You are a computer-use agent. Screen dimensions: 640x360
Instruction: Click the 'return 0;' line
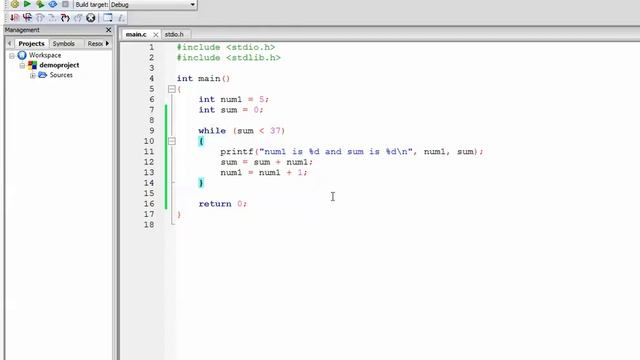[223, 204]
